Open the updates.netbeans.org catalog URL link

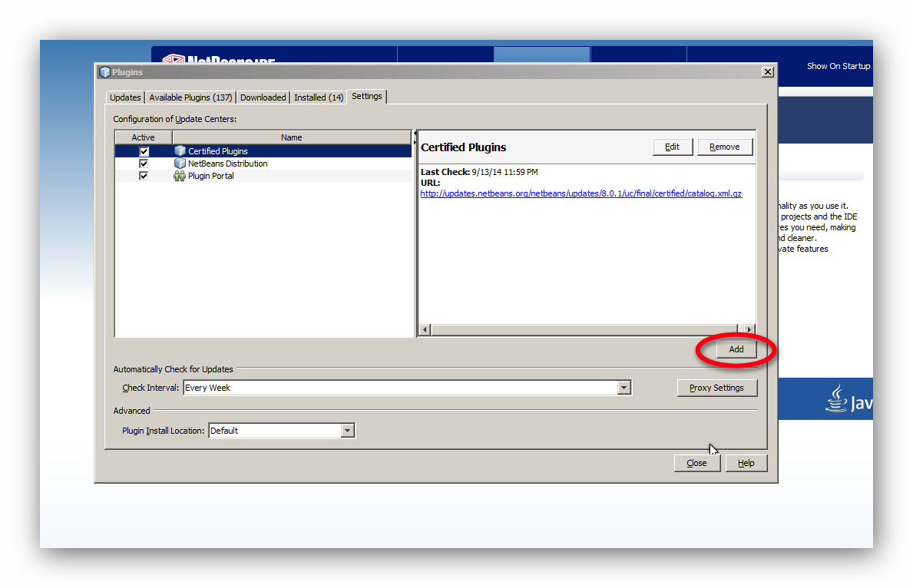coord(581,194)
